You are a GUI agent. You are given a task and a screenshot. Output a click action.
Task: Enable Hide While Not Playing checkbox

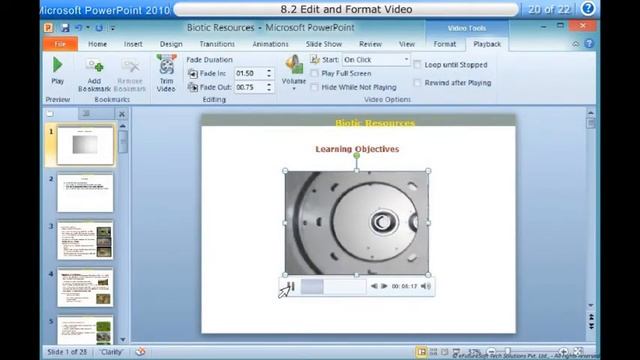(314, 87)
